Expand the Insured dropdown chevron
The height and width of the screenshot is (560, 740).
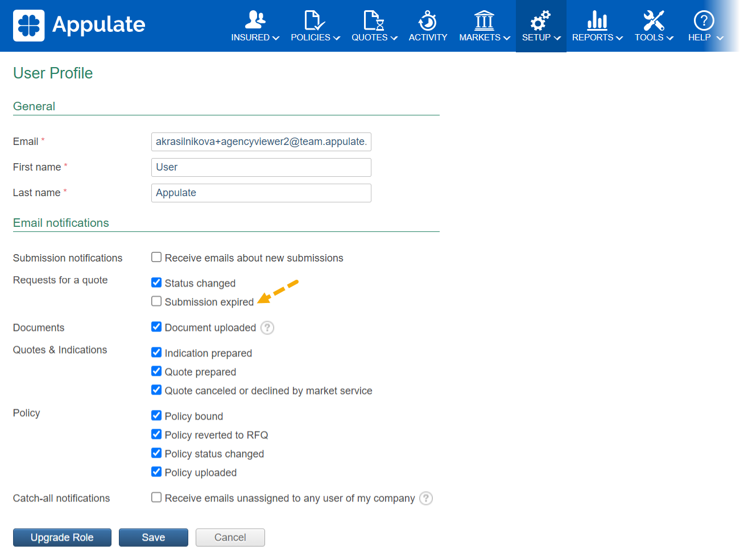point(276,38)
